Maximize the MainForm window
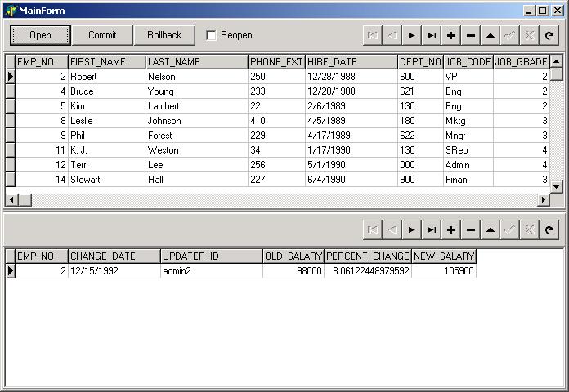 [542, 11]
